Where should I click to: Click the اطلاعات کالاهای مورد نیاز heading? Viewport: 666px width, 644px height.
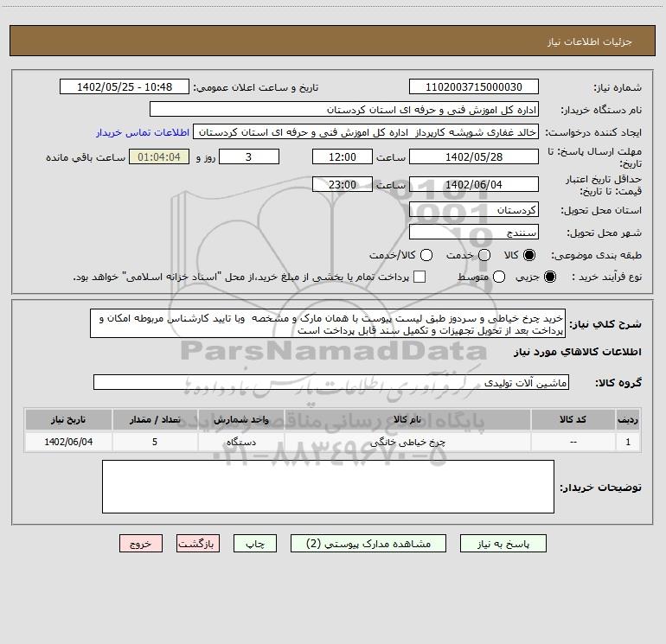(578, 352)
